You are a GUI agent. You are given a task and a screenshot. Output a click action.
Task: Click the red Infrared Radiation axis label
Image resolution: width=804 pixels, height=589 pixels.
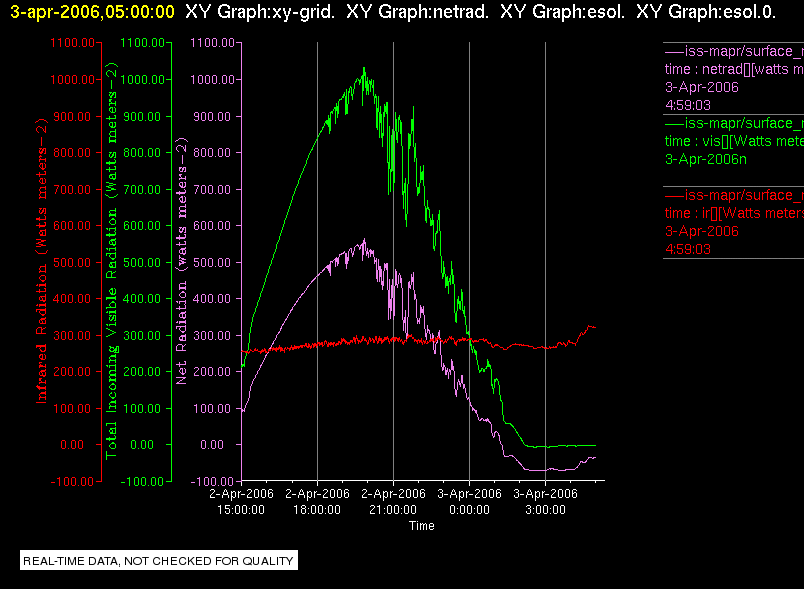(42, 261)
